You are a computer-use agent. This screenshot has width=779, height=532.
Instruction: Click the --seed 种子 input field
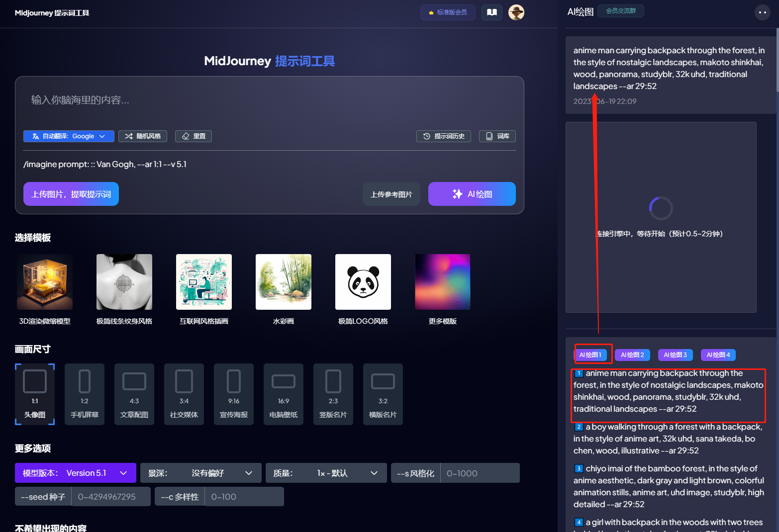(111, 497)
